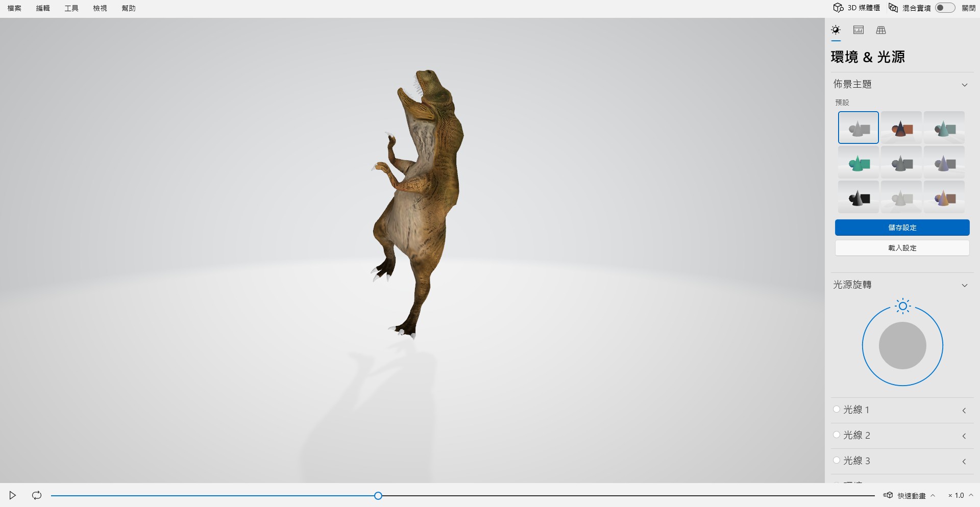
Task: Toggle the 混合實境 mixed reality switch
Action: (945, 8)
